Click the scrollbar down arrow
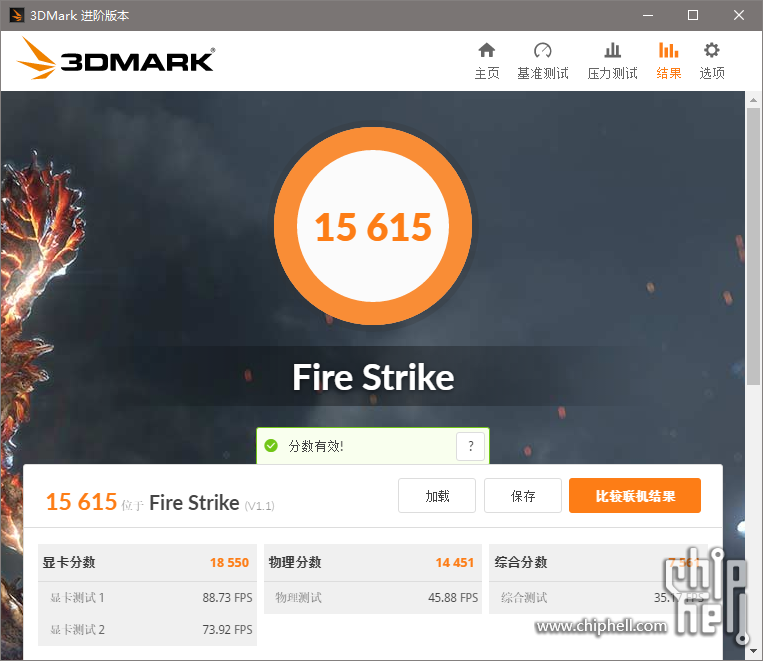 click(753, 651)
